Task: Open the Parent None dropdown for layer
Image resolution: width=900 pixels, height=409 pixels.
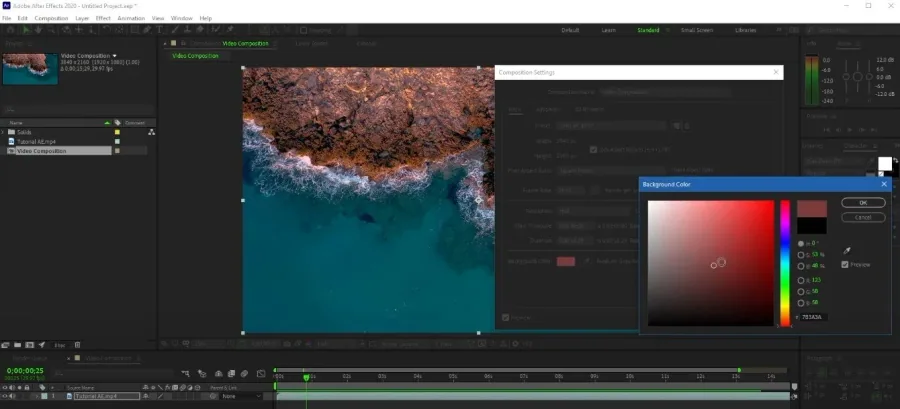Action: [241, 396]
